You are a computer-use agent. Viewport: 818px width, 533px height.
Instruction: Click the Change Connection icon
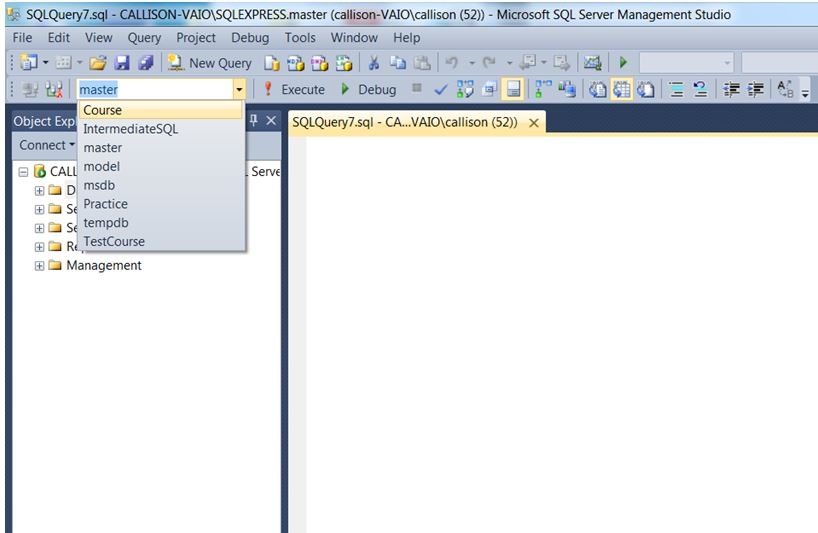53,90
